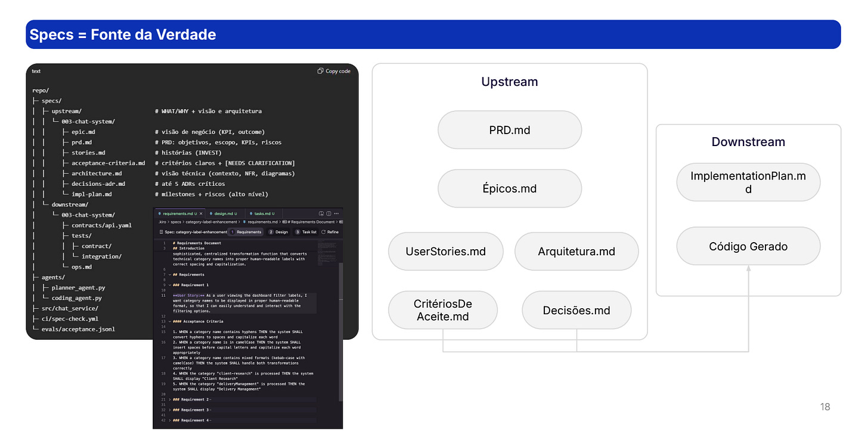
Task: Collapse the ## Requirements section chevron
Action: pyautogui.click(x=170, y=275)
